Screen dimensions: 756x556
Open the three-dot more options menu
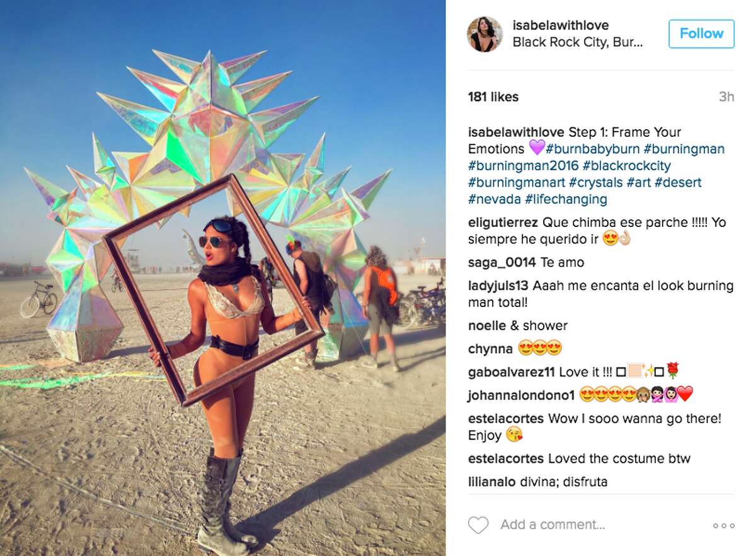[x=723, y=525]
